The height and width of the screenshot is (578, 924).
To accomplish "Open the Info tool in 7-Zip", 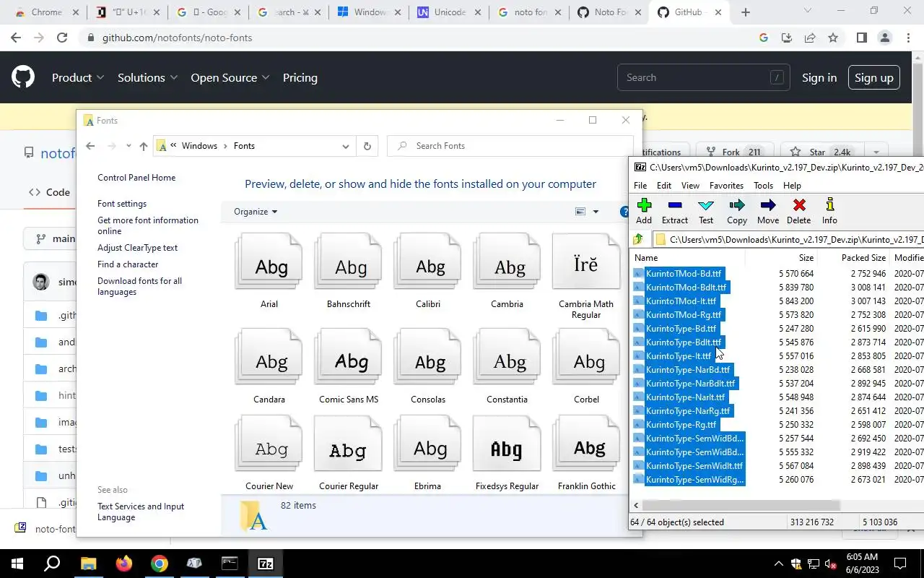I will [x=829, y=211].
